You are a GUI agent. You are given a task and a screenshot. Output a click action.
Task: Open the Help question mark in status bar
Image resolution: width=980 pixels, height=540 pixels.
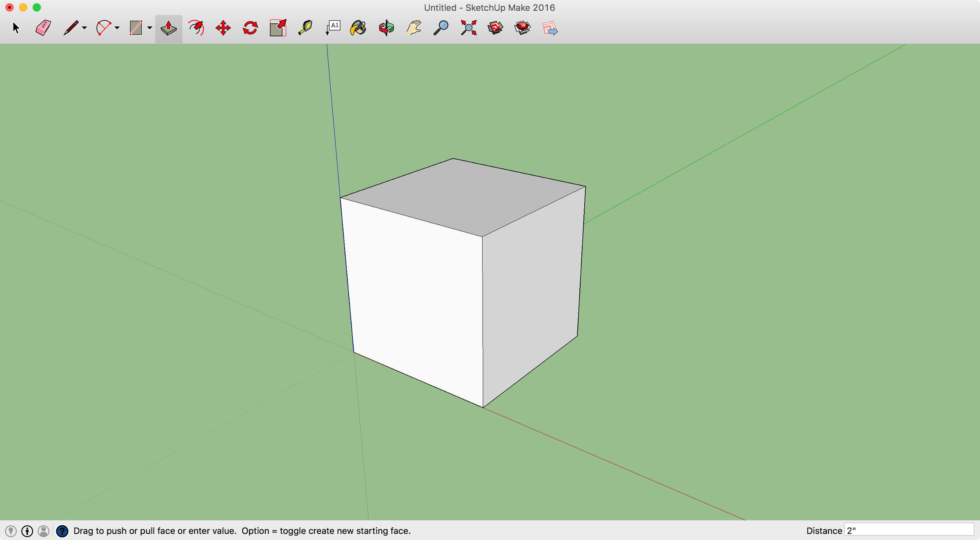point(62,531)
